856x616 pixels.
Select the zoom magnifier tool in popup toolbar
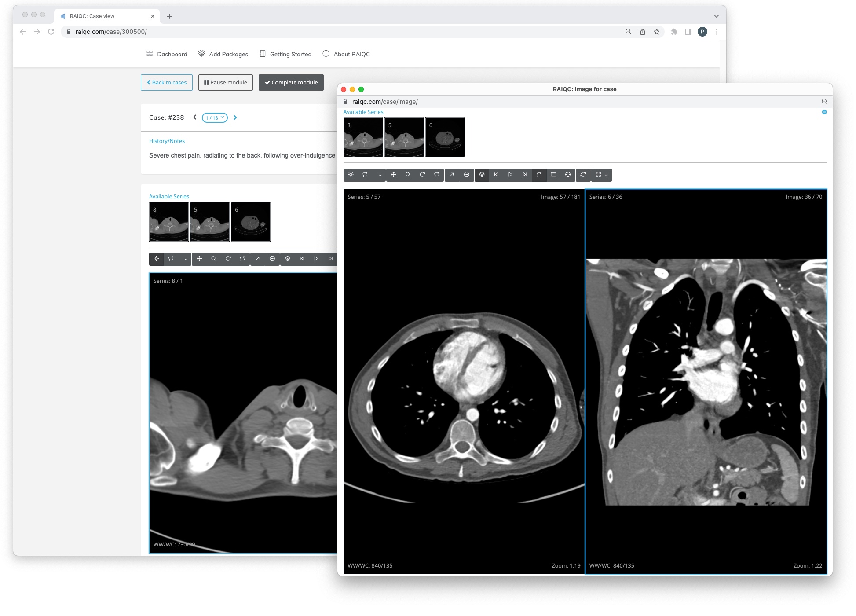coord(408,175)
